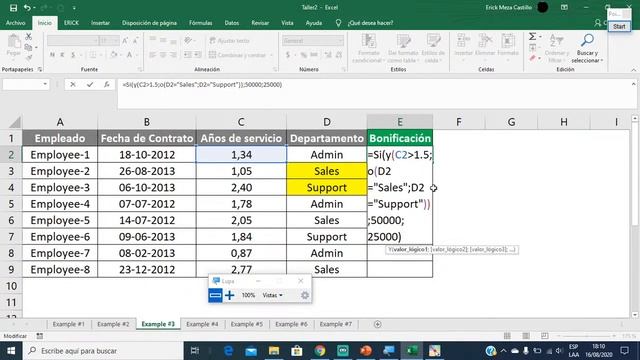640x360 pixels.
Task: Toggle Underline formatting (S)
Action: click(x=73, y=55)
